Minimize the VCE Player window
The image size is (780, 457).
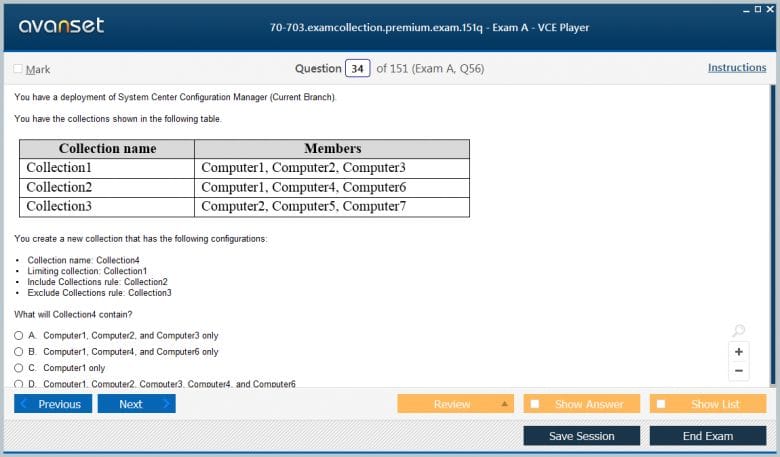click(x=747, y=10)
